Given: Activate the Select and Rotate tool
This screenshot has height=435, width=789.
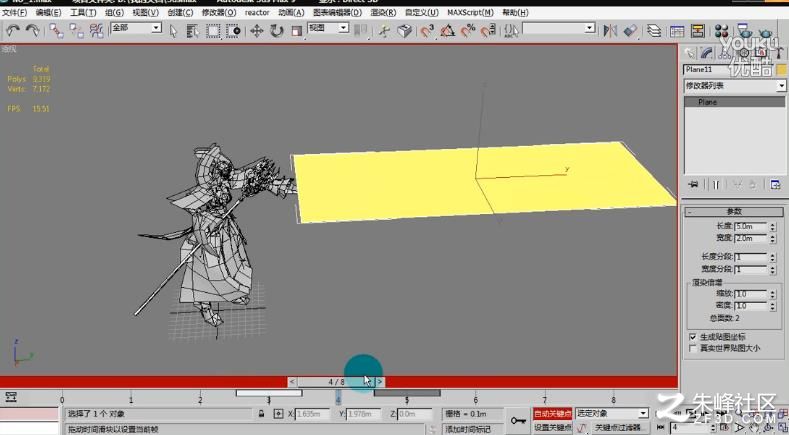Looking at the screenshot, I should point(277,31).
